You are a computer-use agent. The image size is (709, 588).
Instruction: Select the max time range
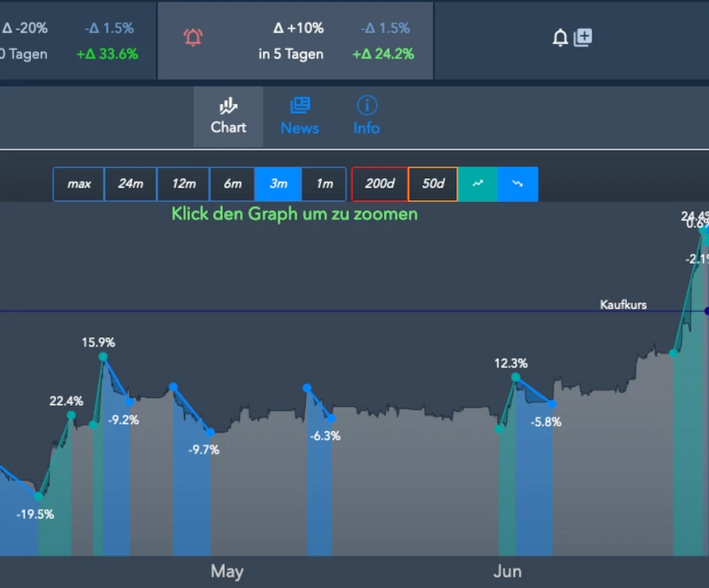[79, 184]
